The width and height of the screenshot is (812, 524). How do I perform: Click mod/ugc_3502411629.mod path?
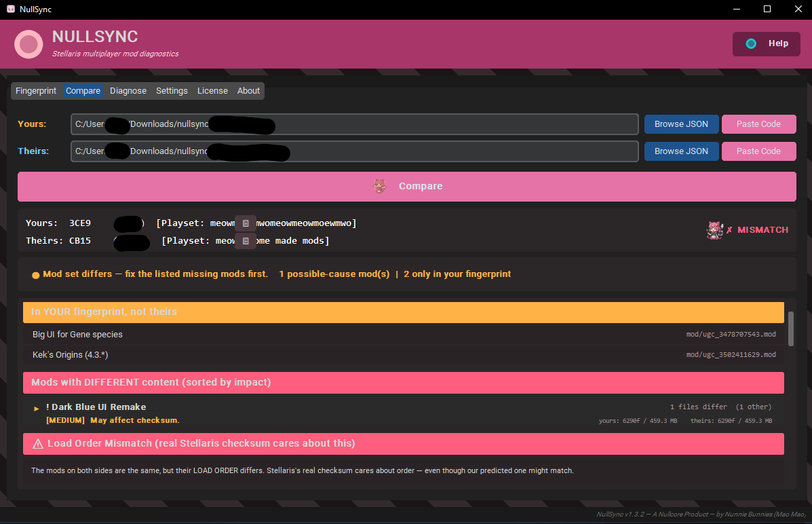[x=731, y=355]
